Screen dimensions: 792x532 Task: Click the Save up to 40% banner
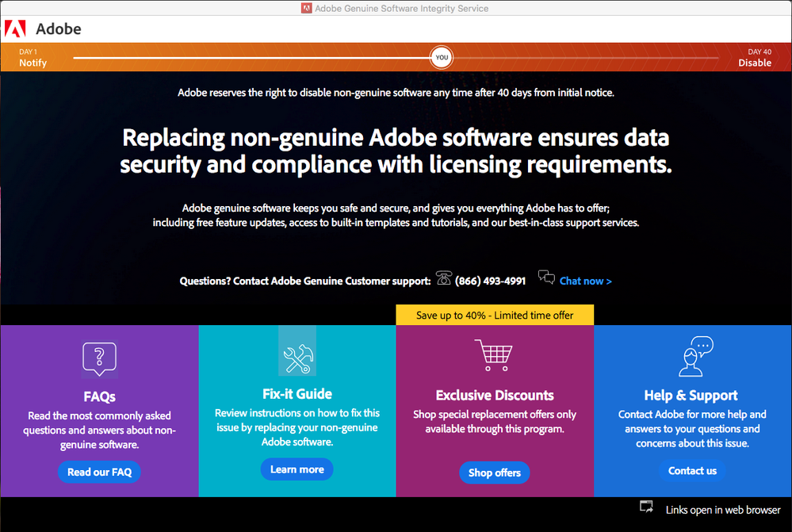(x=495, y=315)
